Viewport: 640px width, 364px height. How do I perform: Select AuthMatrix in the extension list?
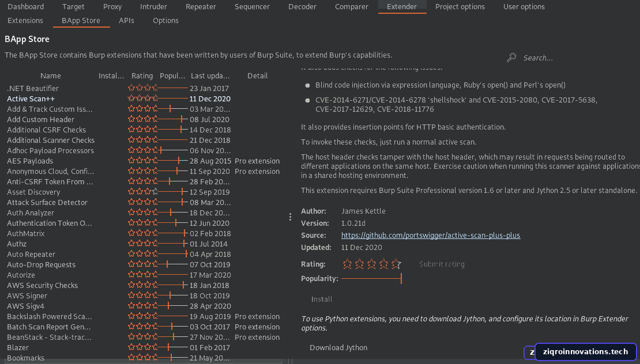tap(26, 233)
